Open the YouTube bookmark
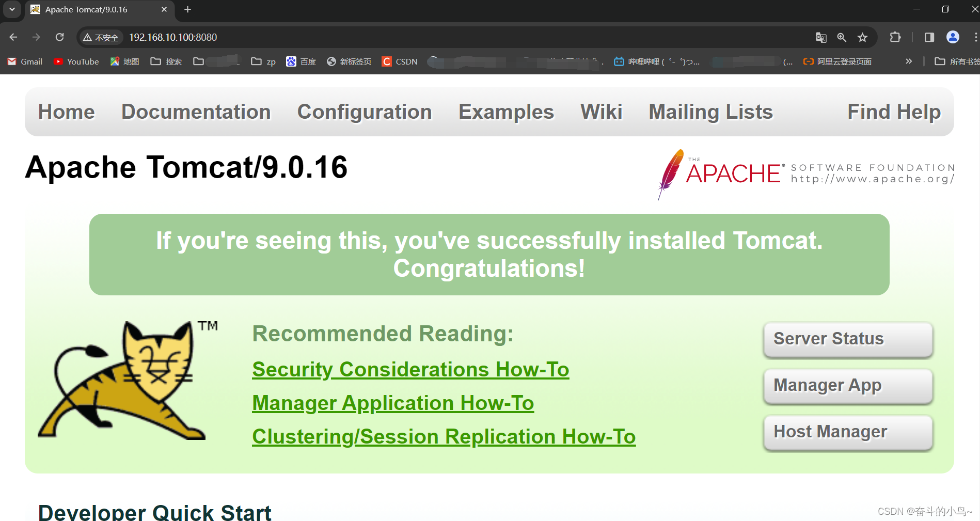This screenshot has width=980, height=521. point(76,61)
